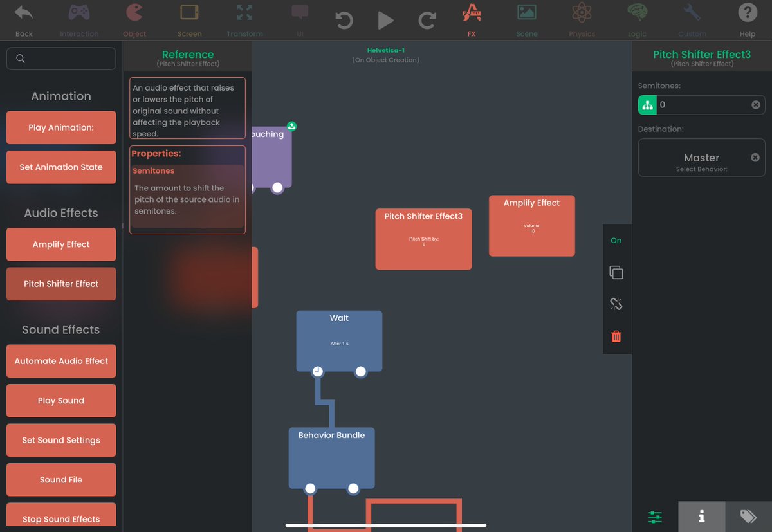
Task: Undo the last action
Action: 344,20
